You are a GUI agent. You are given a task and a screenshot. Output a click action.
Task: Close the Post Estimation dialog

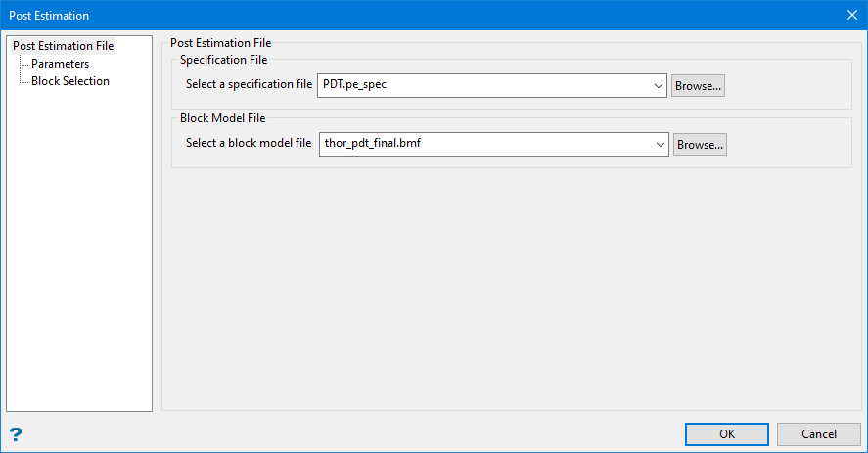tap(850, 15)
